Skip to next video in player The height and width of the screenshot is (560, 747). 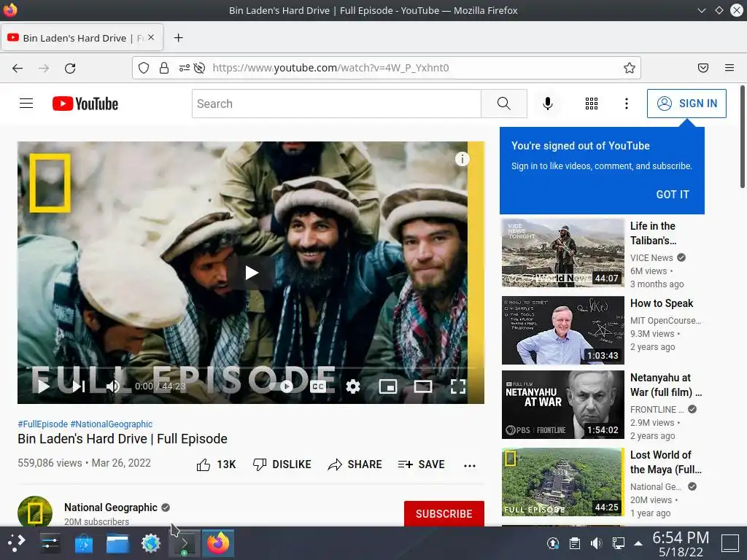pos(78,386)
